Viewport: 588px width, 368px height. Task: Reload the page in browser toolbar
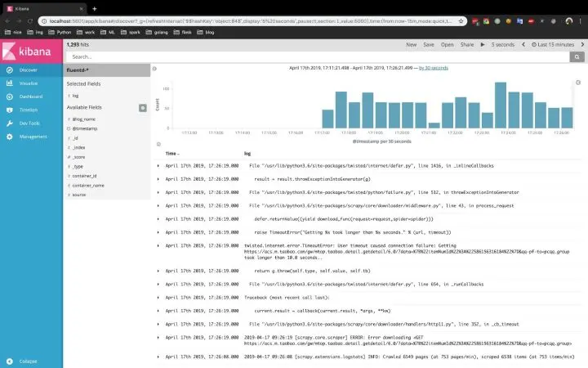pos(30,21)
